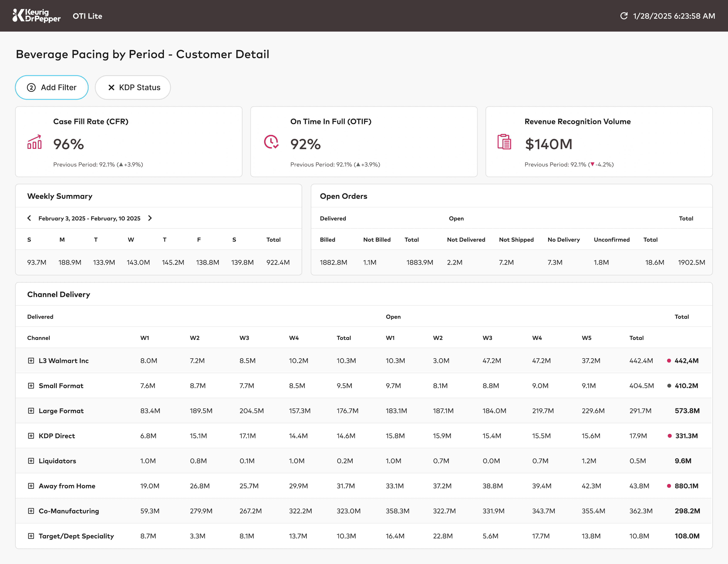
Task: Click the Keurig Dr Pepper logo
Action: [x=37, y=16]
